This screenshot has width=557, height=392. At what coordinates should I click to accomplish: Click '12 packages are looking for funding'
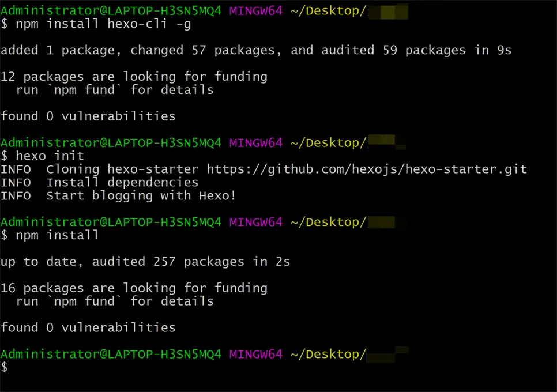[x=134, y=77]
